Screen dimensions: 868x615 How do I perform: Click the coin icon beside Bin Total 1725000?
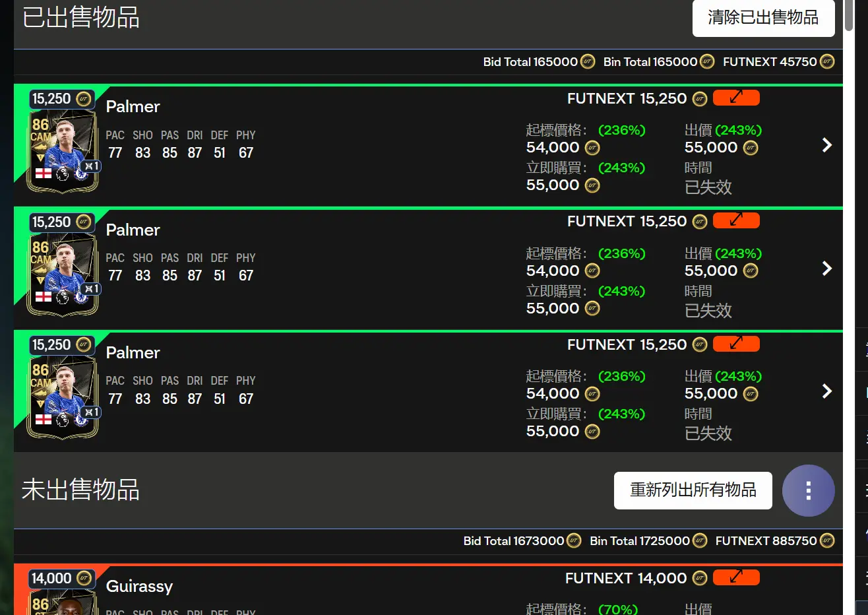(x=700, y=540)
